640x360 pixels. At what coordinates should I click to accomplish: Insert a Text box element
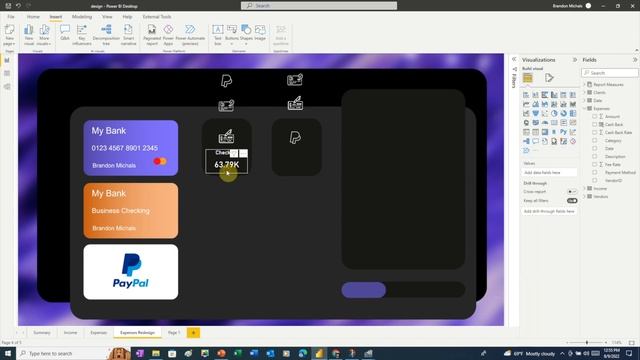point(218,35)
